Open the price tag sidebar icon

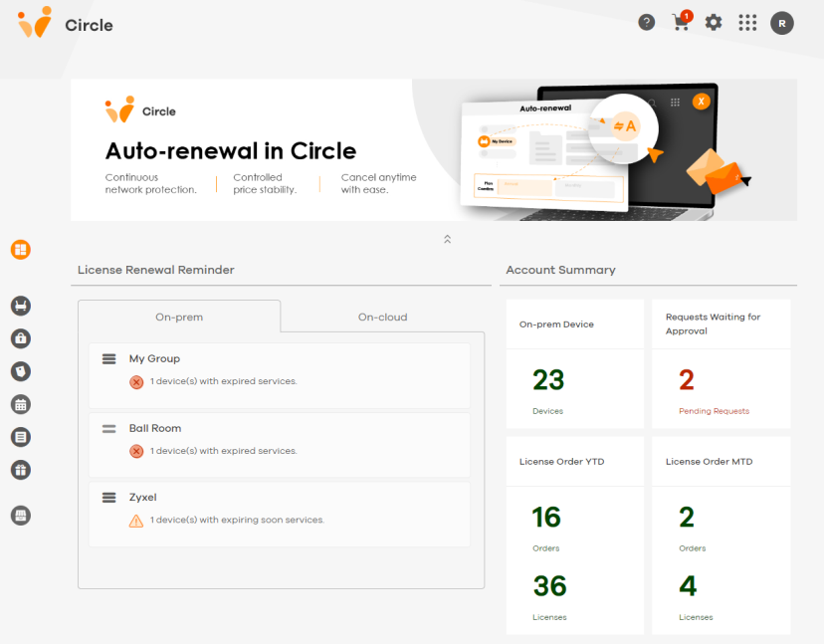click(21, 371)
